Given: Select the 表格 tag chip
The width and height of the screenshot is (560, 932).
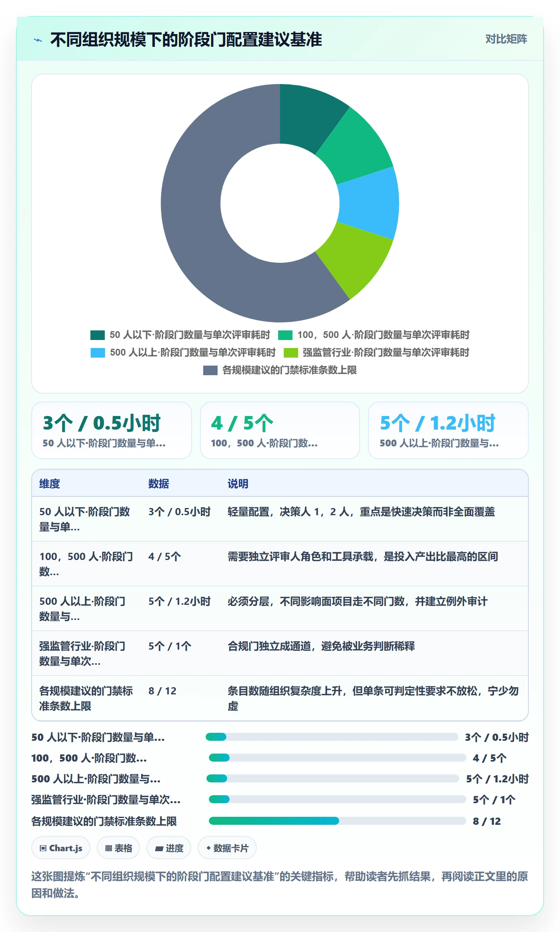Looking at the screenshot, I should point(118,848).
